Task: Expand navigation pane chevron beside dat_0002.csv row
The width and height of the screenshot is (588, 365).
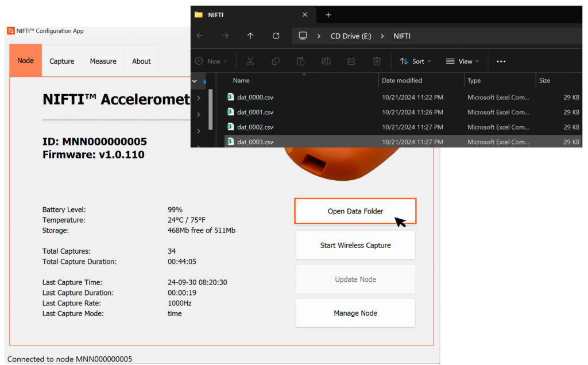Action: pos(199,131)
